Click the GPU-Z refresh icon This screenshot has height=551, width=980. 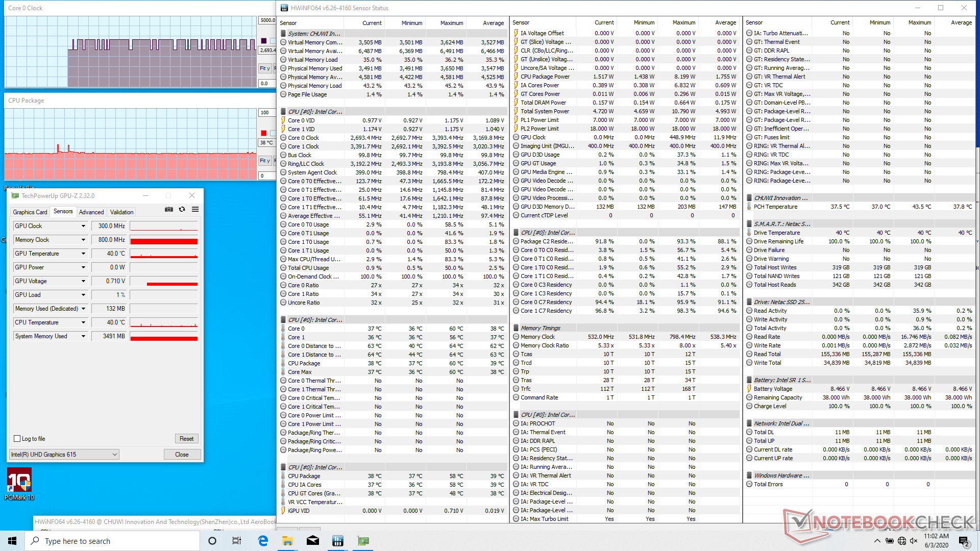[x=182, y=210]
